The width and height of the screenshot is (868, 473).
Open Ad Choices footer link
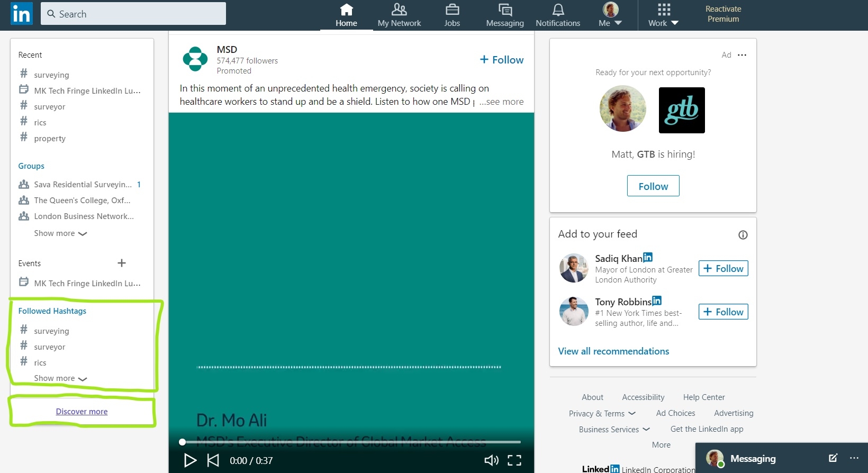coord(676,413)
